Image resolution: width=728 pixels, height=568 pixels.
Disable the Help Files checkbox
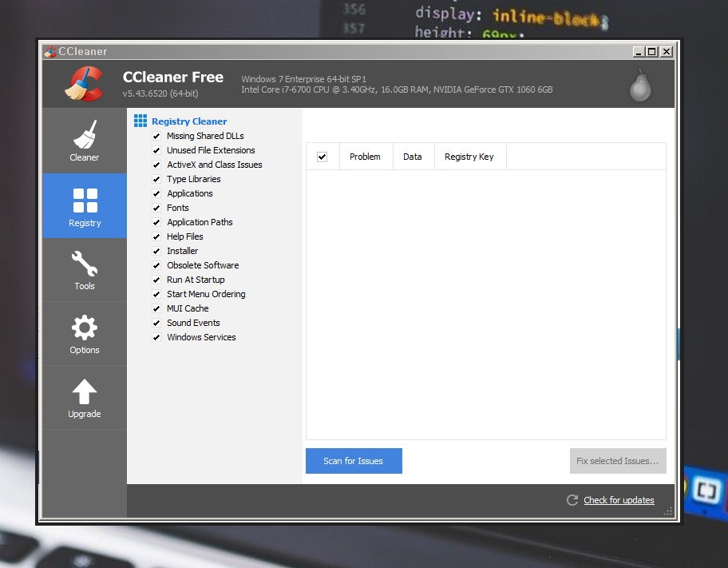point(156,236)
